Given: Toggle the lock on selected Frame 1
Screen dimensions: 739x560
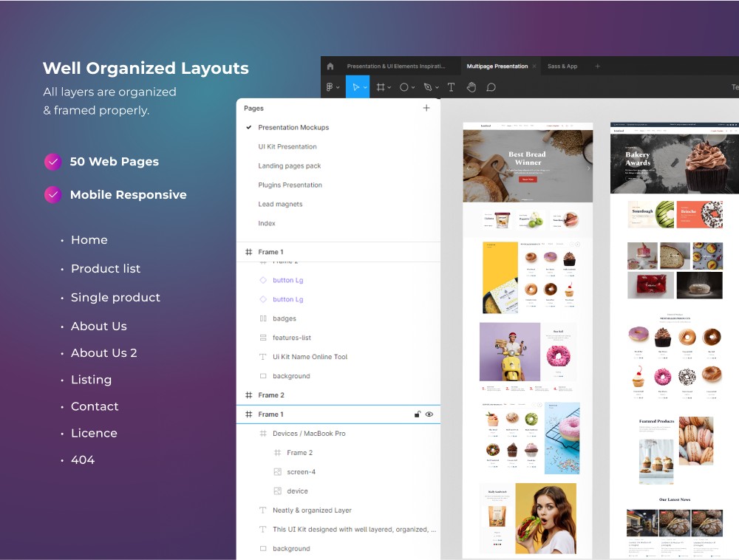Looking at the screenshot, I should click(417, 414).
